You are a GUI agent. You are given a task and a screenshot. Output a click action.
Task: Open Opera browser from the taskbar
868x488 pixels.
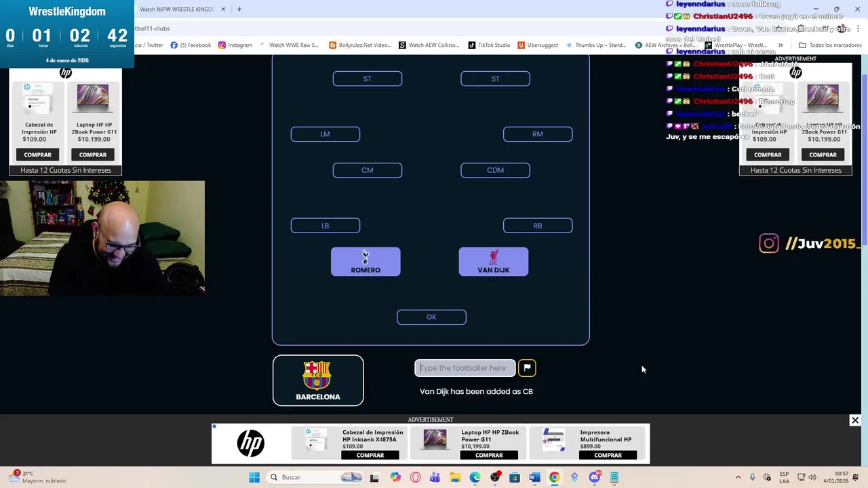[415, 477]
